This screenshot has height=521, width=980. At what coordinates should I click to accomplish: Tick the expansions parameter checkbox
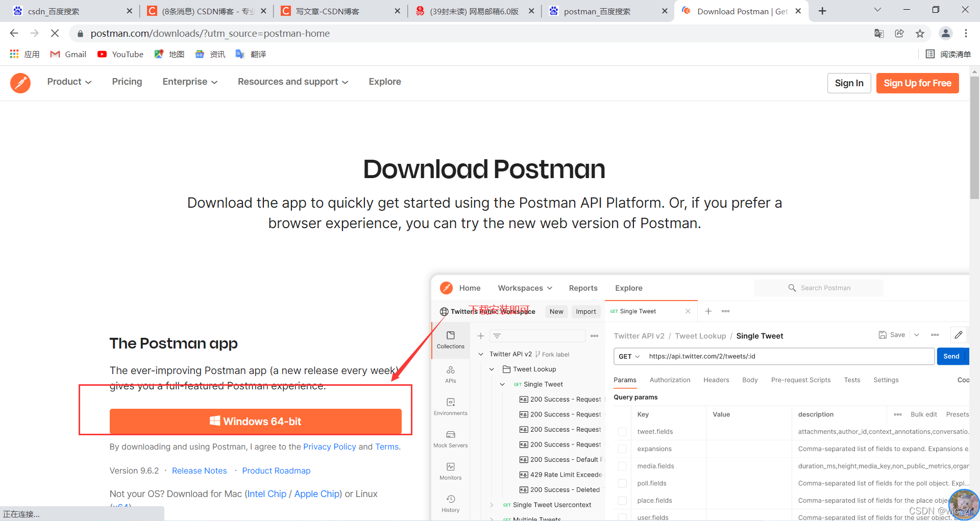tap(622, 449)
